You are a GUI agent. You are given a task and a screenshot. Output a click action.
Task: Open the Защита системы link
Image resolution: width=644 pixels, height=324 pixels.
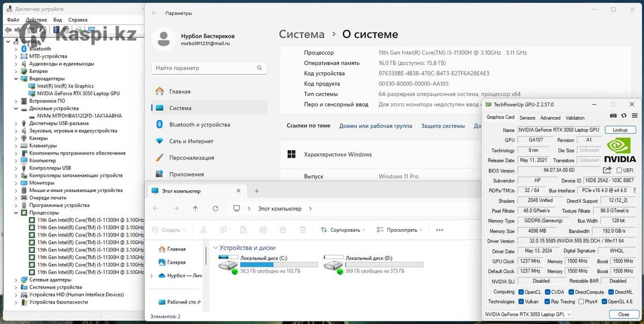point(443,126)
